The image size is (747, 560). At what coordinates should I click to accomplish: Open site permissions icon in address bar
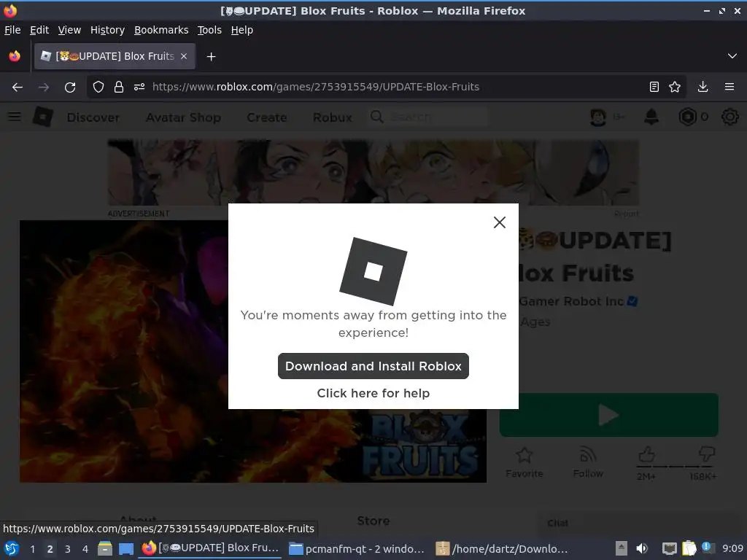pos(139,87)
